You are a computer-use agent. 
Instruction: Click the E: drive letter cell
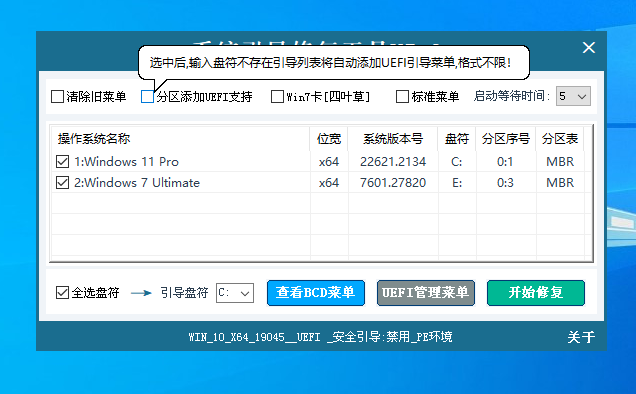click(x=457, y=183)
